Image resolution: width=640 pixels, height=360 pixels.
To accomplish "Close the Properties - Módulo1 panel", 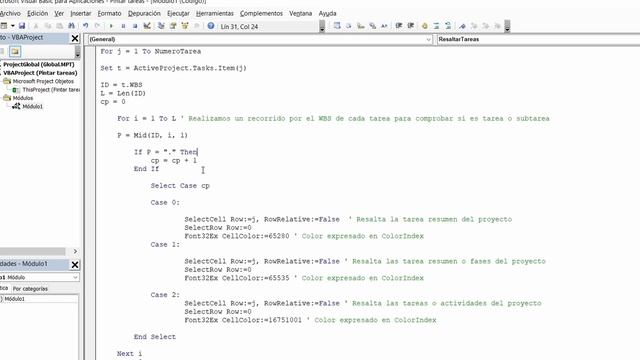I will (75, 265).
